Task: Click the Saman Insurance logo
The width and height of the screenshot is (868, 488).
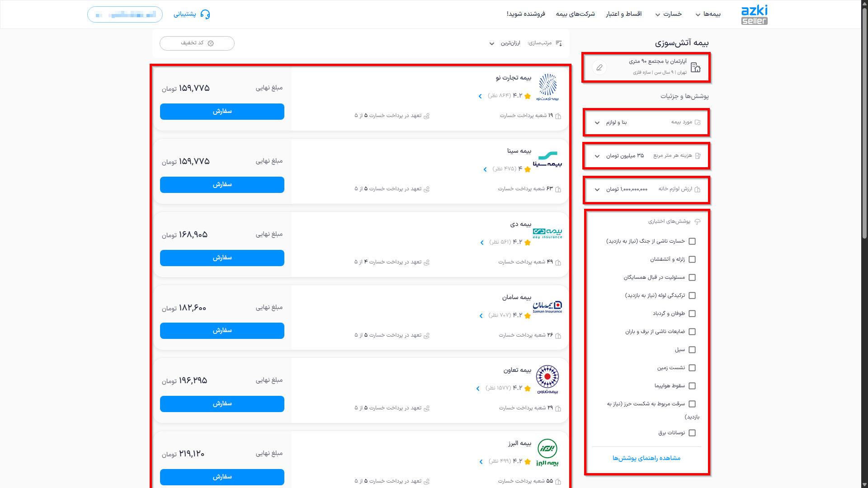Action: pos(547,307)
